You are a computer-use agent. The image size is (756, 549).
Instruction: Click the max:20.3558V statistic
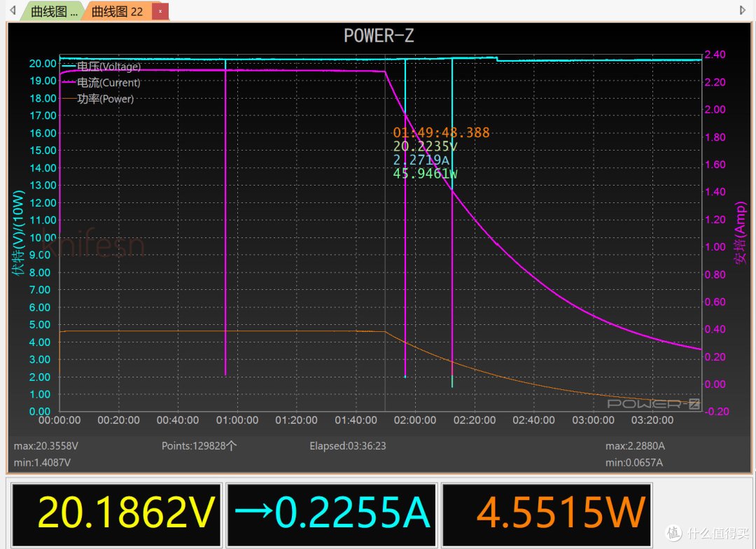[45, 446]
